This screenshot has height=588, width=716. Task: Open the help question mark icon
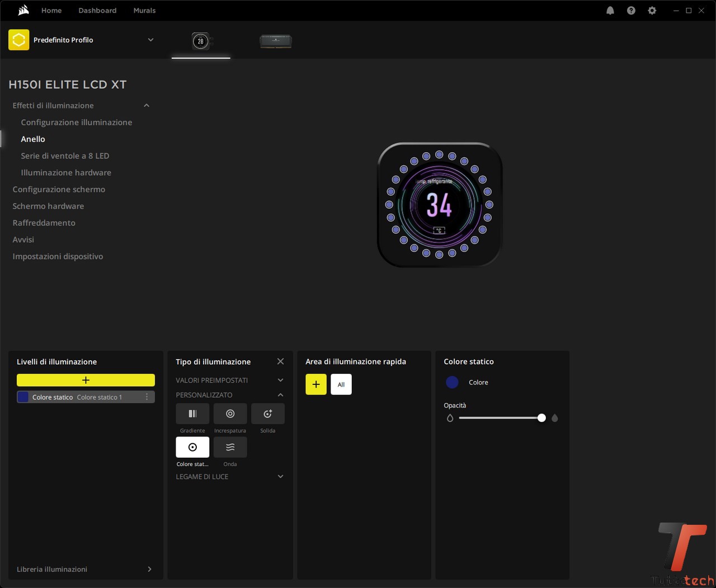click(631, 11)
